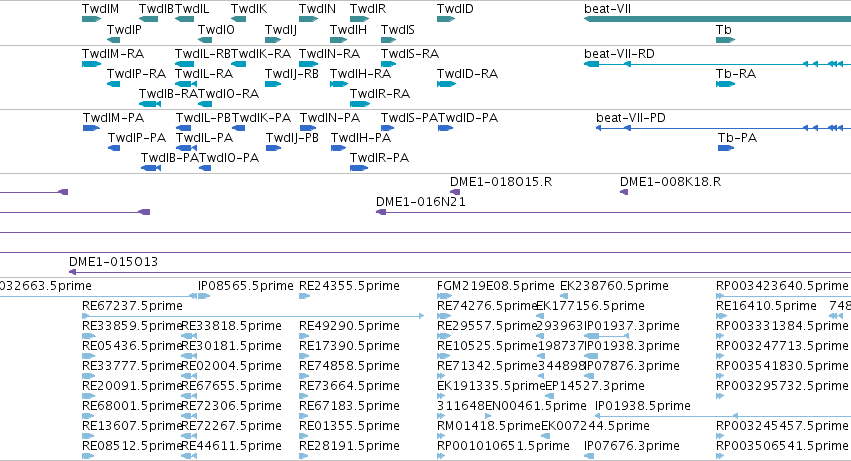Screen dimensions: 851x461
Task: Select the TwdlM gene label
Action: coord(100,9)
